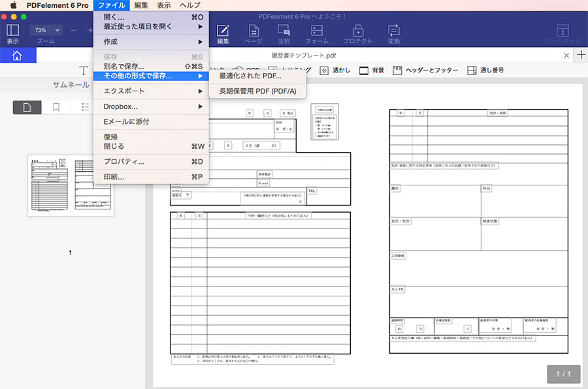Expand 最近使った項目を開く submenu
This screenshot has height=389, width=588.
(151, 27)
